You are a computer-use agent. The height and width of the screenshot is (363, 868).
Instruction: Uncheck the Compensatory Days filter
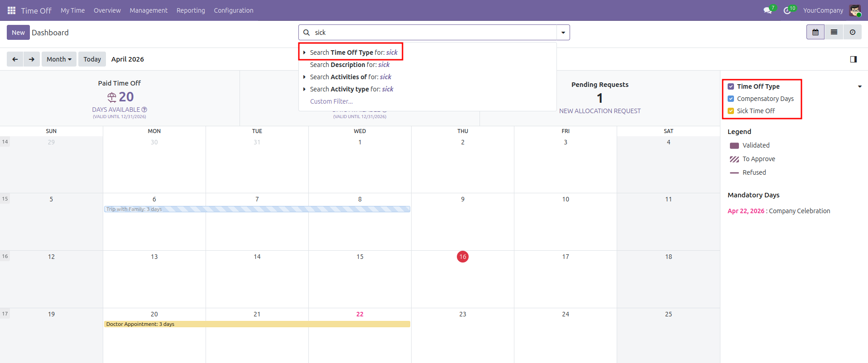[x=731, y=99]
